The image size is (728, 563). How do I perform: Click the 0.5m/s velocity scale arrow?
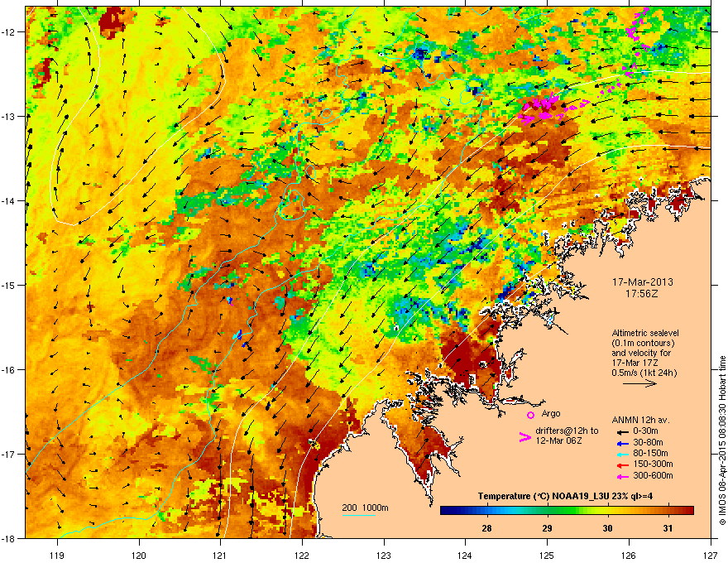[639, 383]
